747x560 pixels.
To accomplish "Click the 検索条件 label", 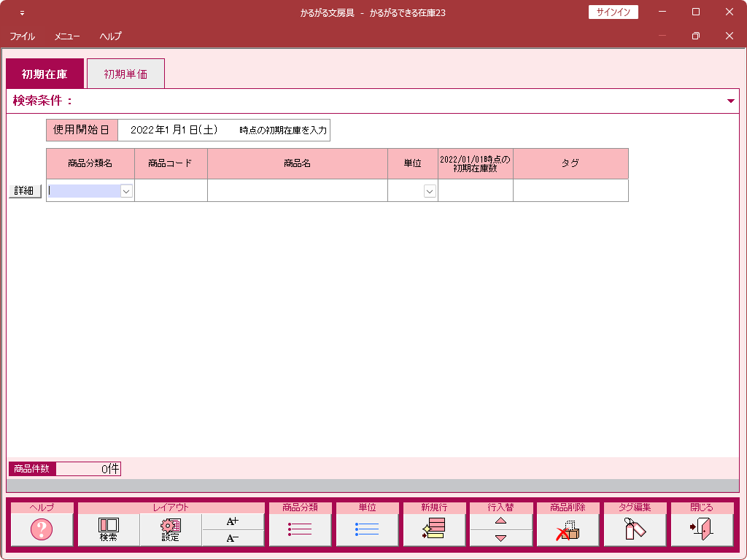I will point(42,101).
